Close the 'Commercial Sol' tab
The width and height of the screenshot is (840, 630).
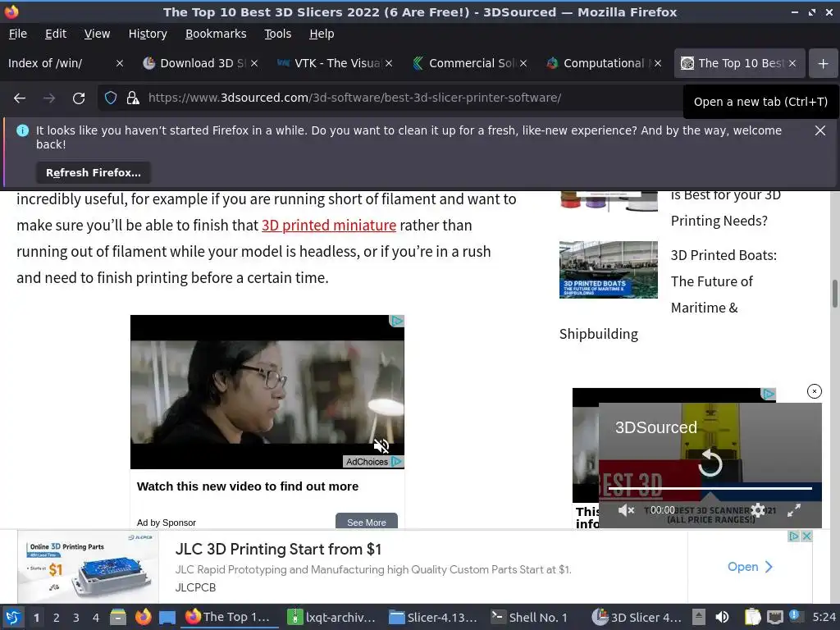tap(523, 63)
